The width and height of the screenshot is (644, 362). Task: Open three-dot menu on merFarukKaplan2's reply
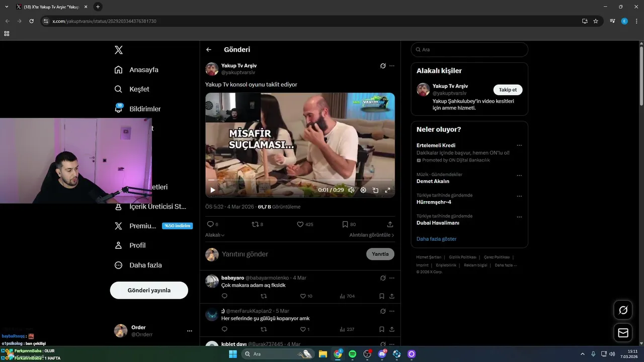(392, 311)
